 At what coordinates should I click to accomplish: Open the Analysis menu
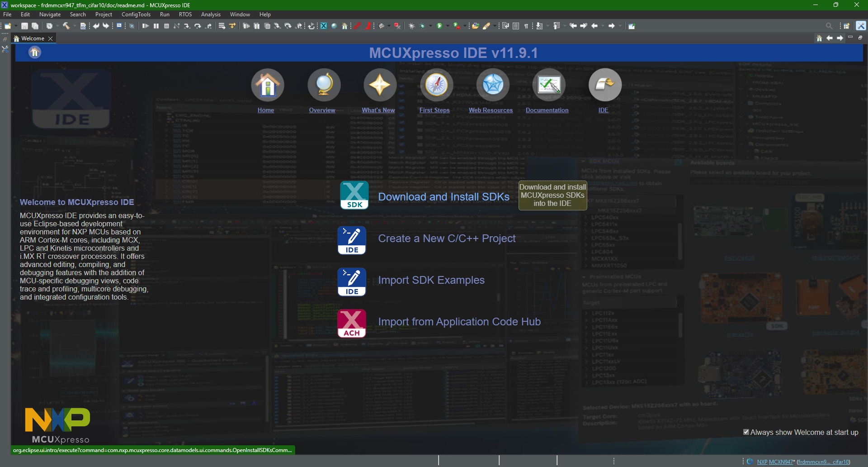(x=211, y=14)
